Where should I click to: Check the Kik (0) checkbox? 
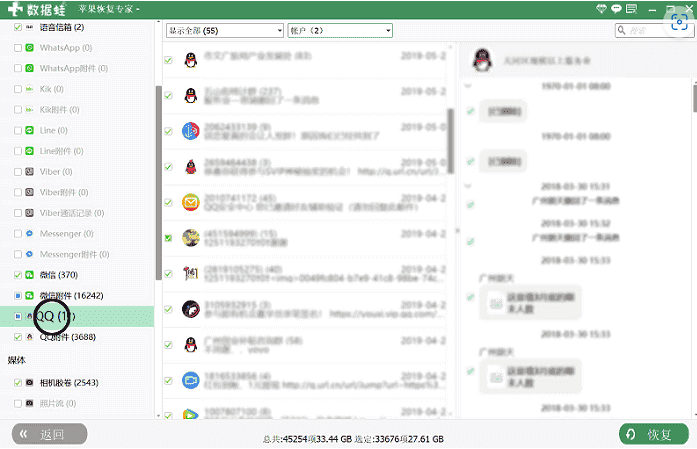pos(18,89)
